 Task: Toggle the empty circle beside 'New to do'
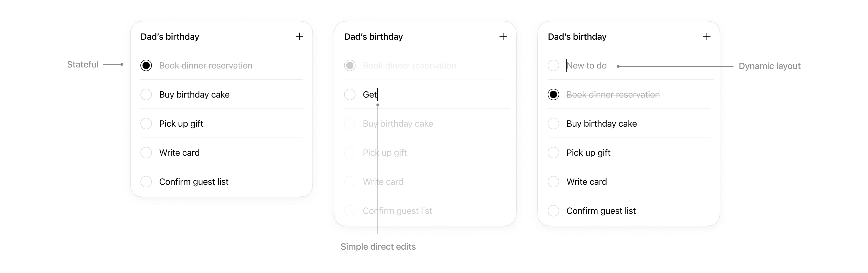[553, 65]
